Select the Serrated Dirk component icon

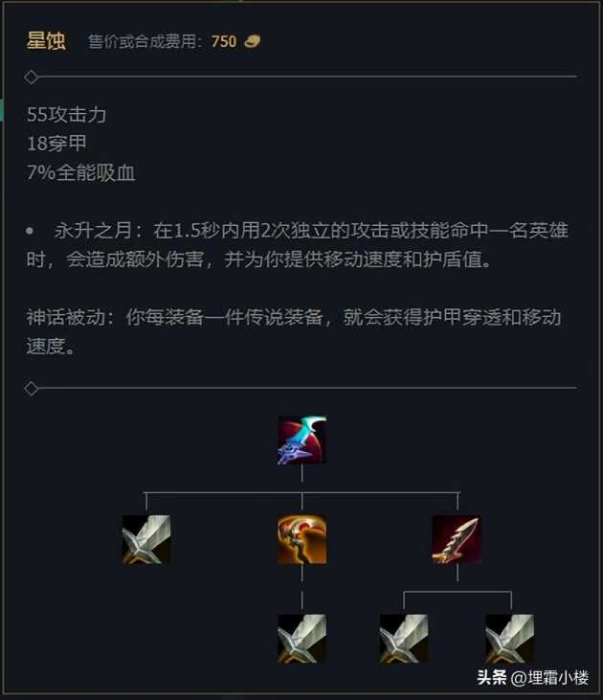pyautogui.click(x=458, y=539)
